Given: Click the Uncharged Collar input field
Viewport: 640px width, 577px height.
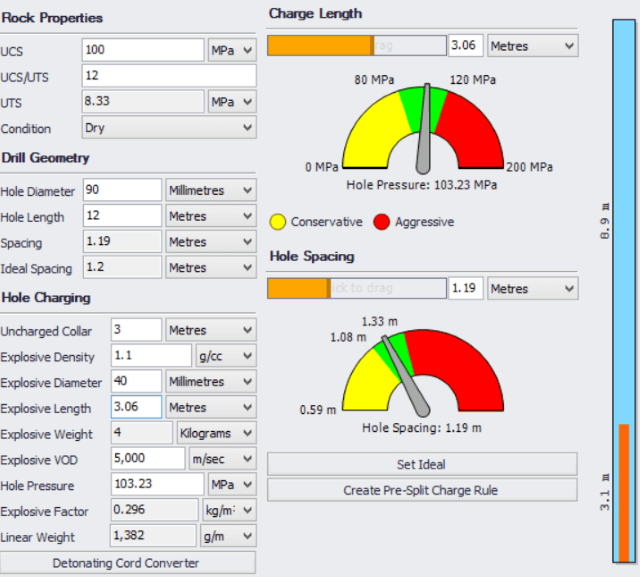Looking at the screenshot, I should pos(136,330).
